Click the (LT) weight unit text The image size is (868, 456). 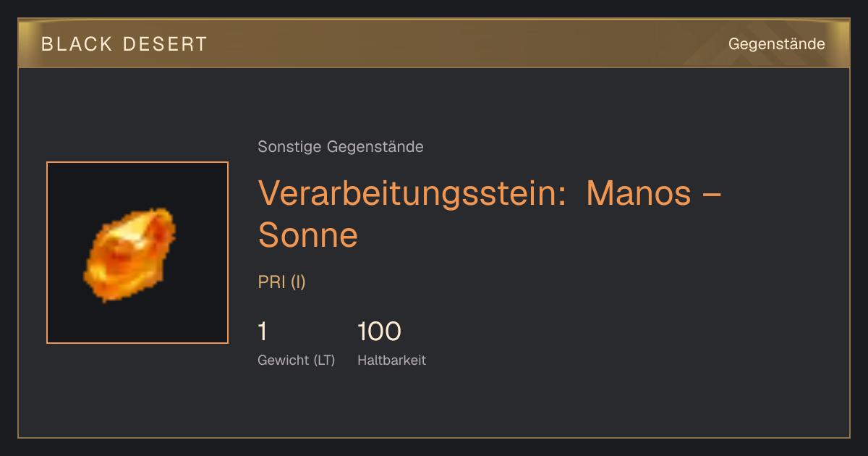324,360
